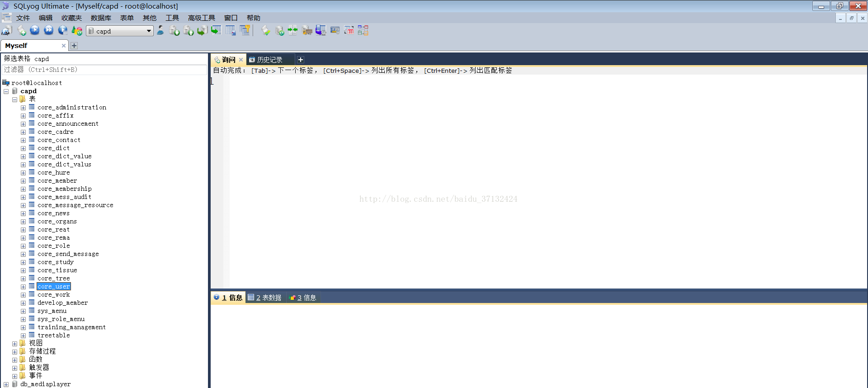This screenshot has height=388, width=868.
Task: Expand the db_mediaplayer database node
Action: [6, 384]
